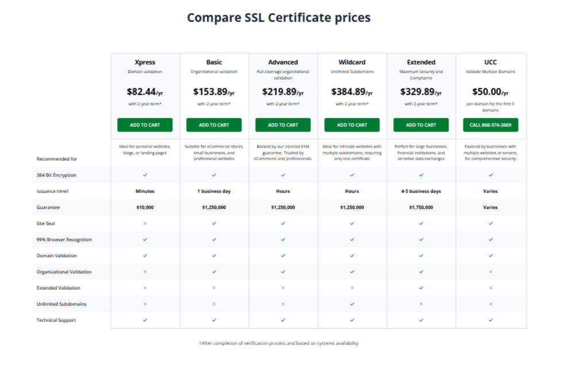This screenshot has width=588, height=365.
Task: Click the 'Compare SSL Certificate prices' heading
Action: pyautogui.click(x=278, y=18)
